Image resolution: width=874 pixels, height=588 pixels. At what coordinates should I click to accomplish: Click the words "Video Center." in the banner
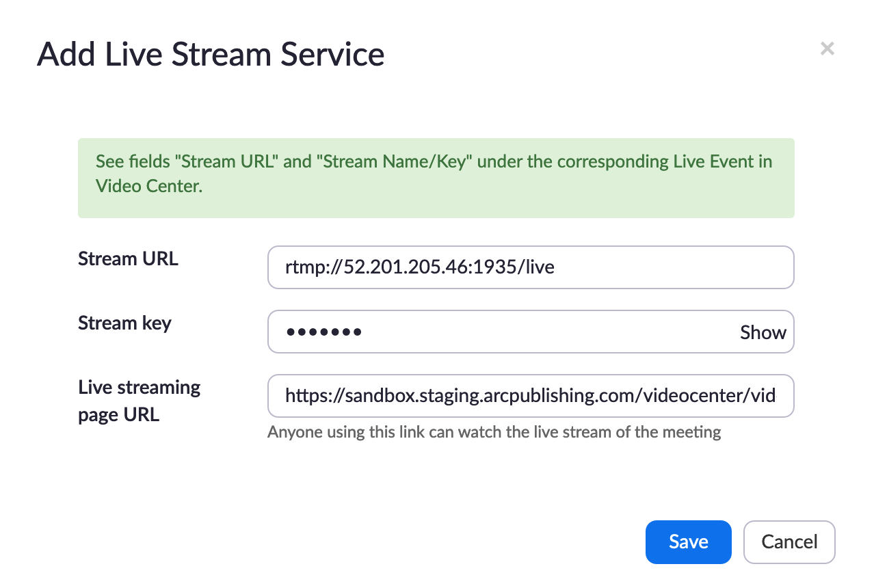pyautogui.click(x=149, y=187)
